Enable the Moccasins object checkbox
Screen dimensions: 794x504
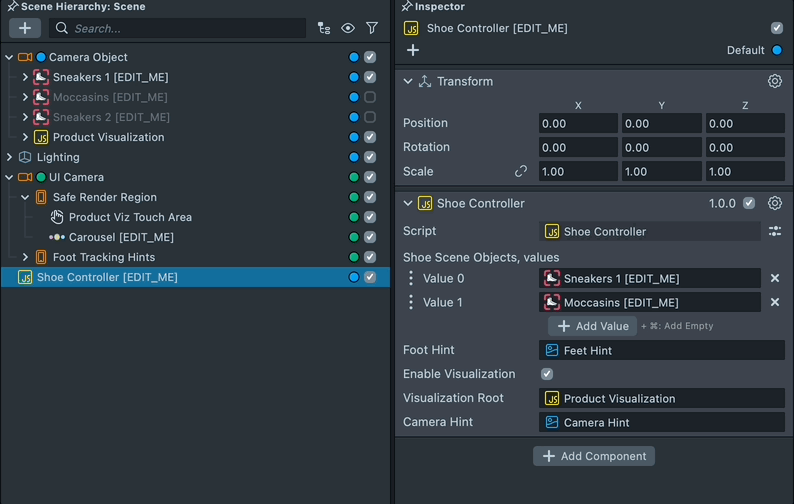[x=370, y=97]
